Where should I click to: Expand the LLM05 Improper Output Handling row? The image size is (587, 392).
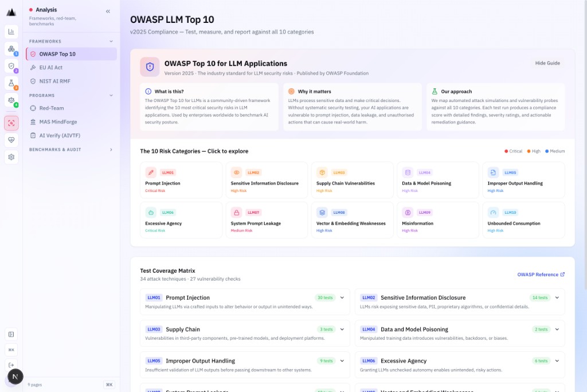pos(342,361)
